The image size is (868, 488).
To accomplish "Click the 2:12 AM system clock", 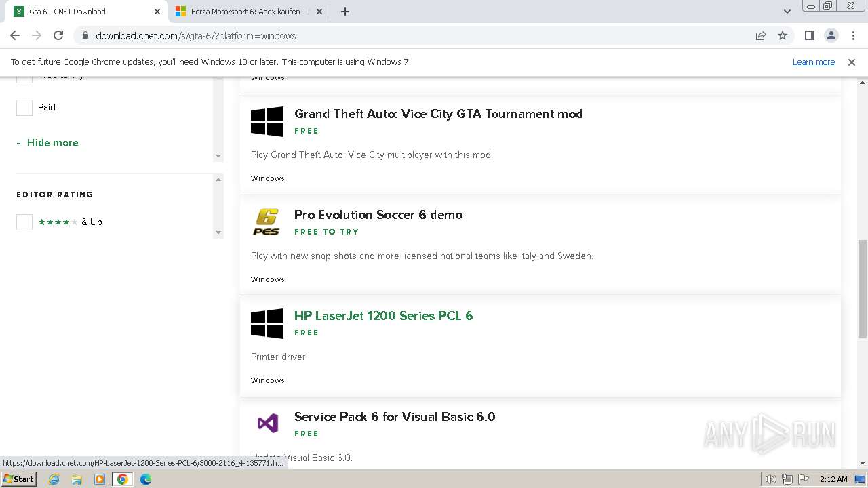I will click(833, 479).
